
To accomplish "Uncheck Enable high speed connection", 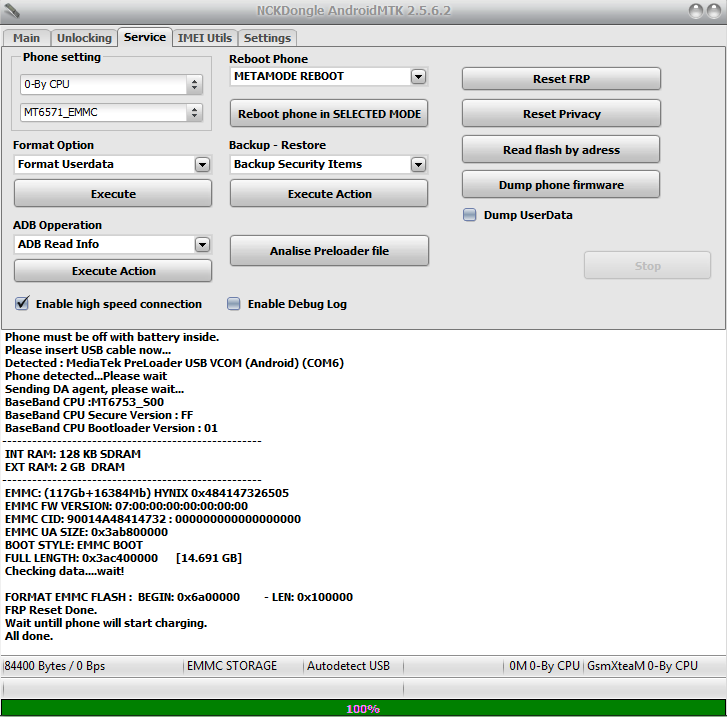I will point(22,303).
